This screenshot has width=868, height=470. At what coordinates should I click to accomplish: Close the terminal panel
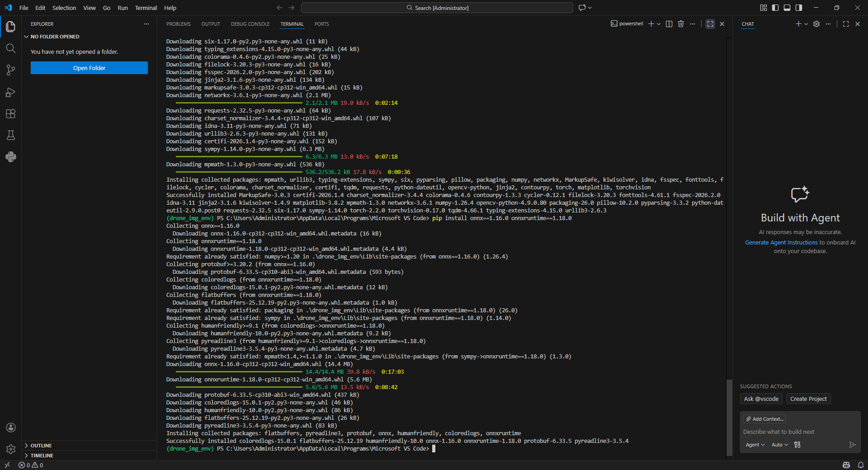[x=722, y=24]
